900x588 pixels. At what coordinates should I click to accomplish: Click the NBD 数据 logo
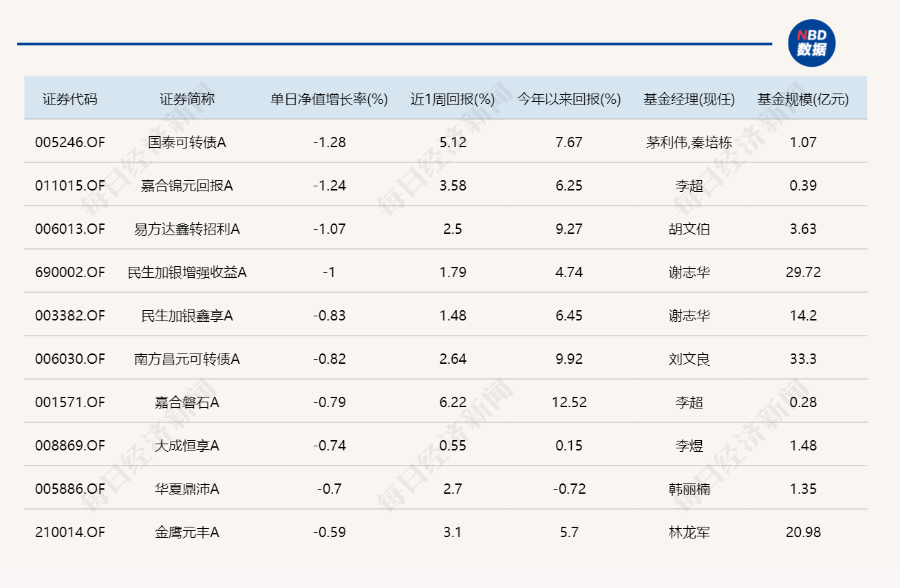pyautogui.click(x=812, y=42)
